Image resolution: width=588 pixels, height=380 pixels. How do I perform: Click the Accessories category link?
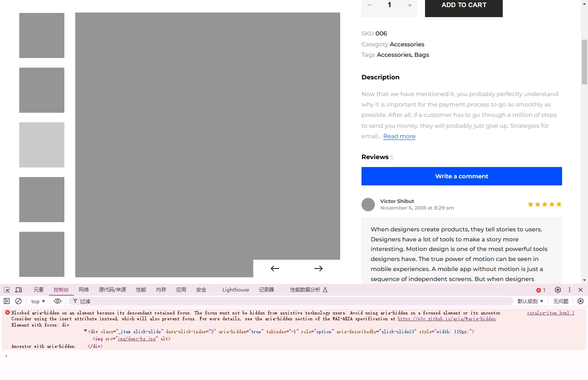[x=407, y=44]
